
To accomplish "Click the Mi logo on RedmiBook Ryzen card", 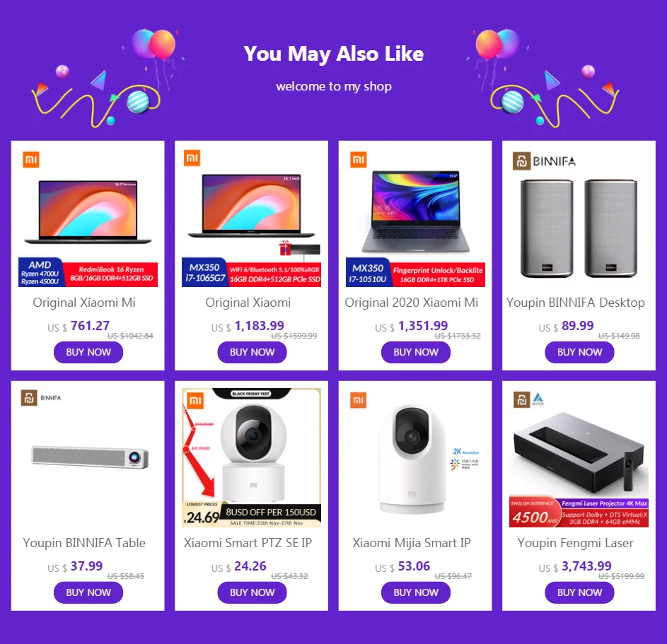I will coord(31,160).
